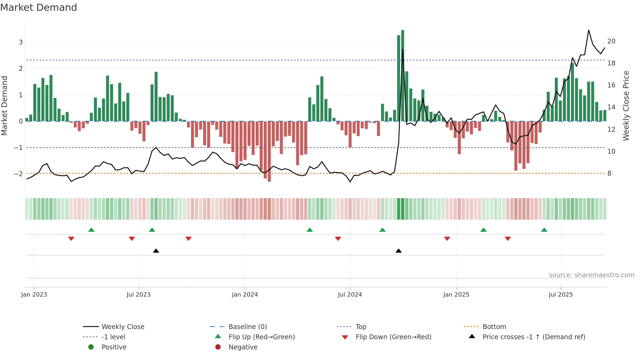The width and height of the screenshot is (644, 362).
Task: Click the orange dotted Bottom legend swatch
Action: 471,327
